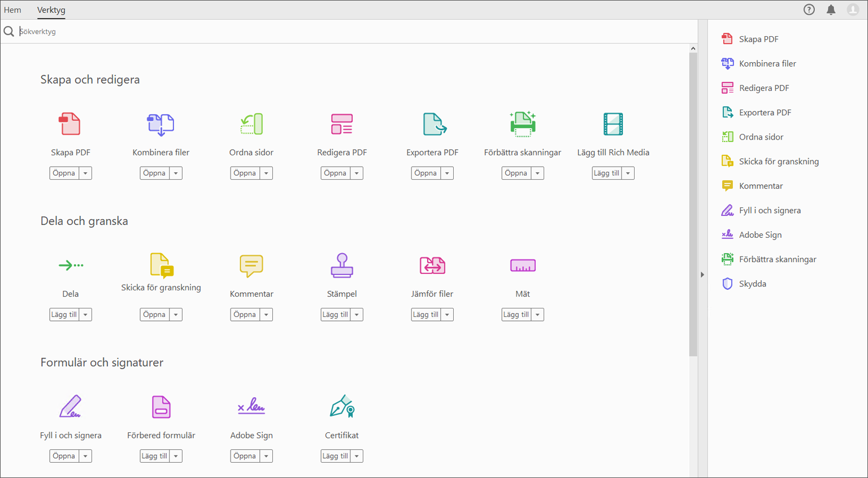This screenshot has width=868, height=478.
Task: Choose Ordna sidor in the right sidebar
Action: pos(753,137)
